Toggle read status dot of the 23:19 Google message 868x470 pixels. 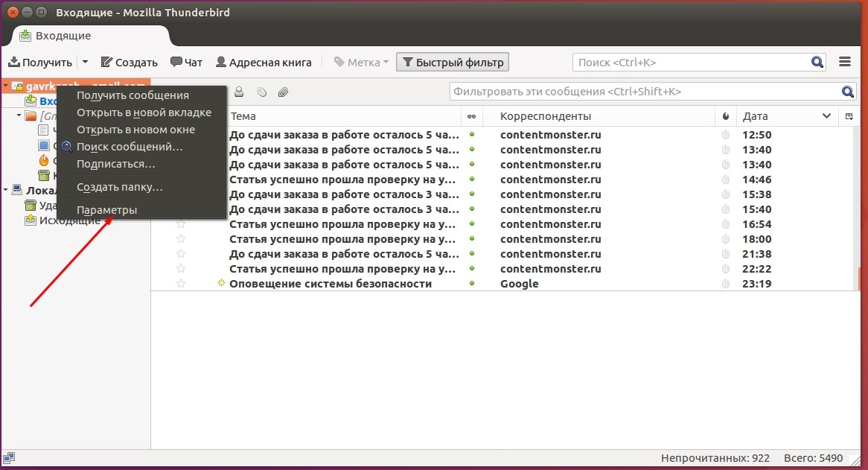click(x=472, y=284)
